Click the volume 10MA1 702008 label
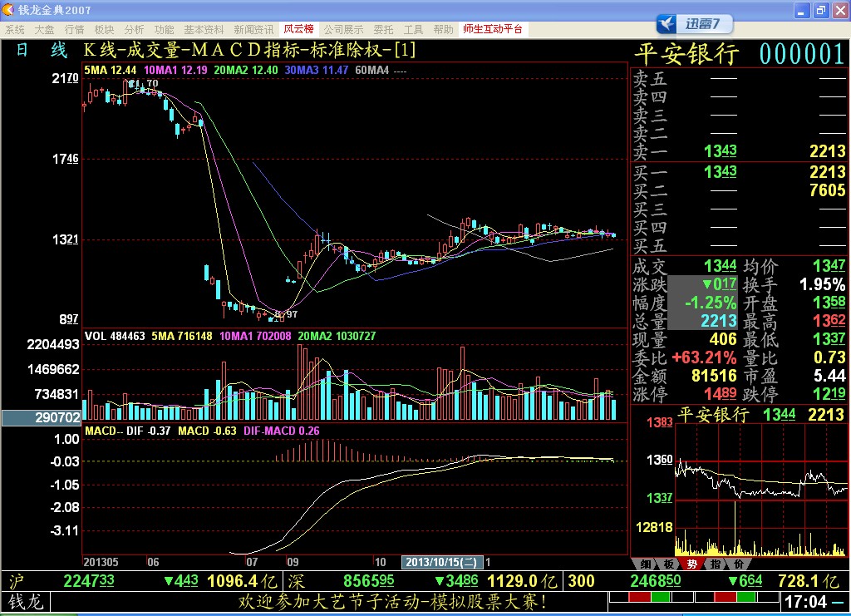Image resolution: width=851 pixels, height=616 pixels. click(x=255, y=336)
